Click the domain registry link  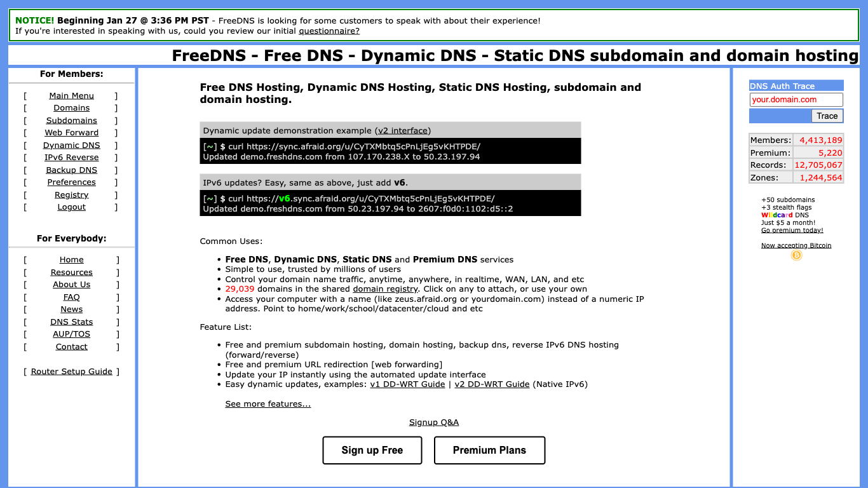(x=385, y=289)
